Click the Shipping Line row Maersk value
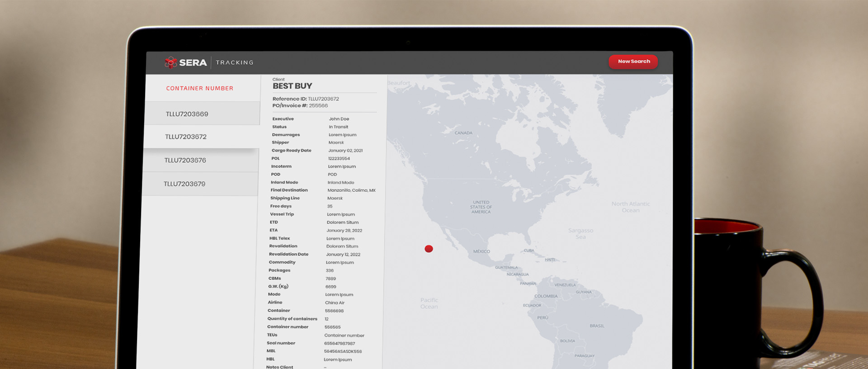Viewport: 868px width, 369px height. click(x=335, y=198)
